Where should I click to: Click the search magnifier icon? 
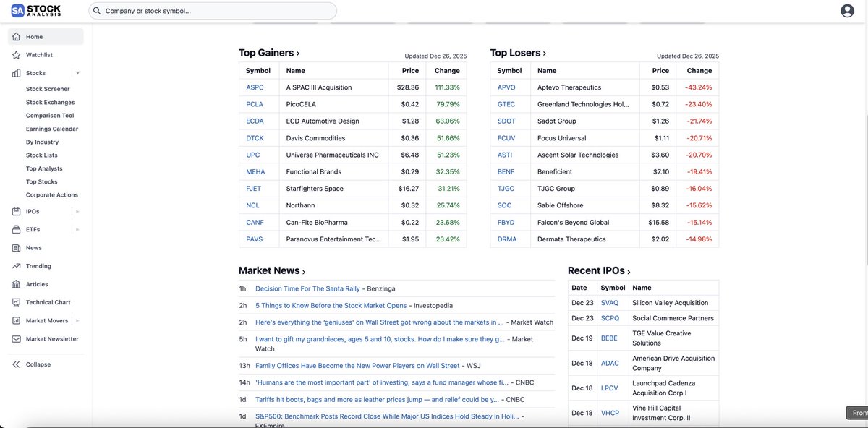point(96,11)
